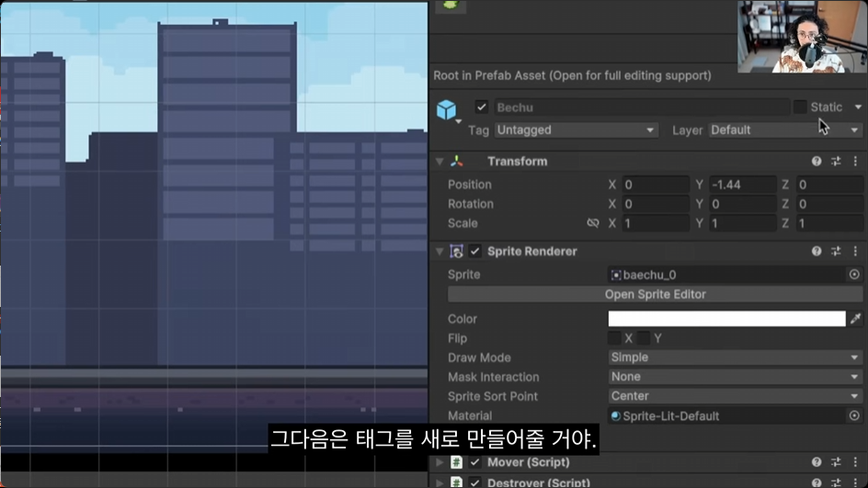This screenshot has height=488, width=868.
Task: Click Scale Z value field
Action: (829, 223)
